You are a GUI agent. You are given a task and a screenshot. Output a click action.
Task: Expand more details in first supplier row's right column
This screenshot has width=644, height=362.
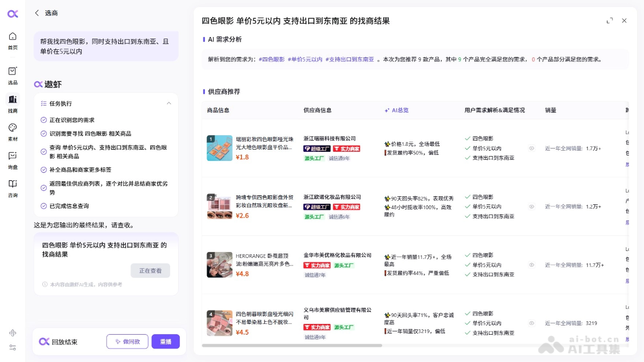[627, 164]
